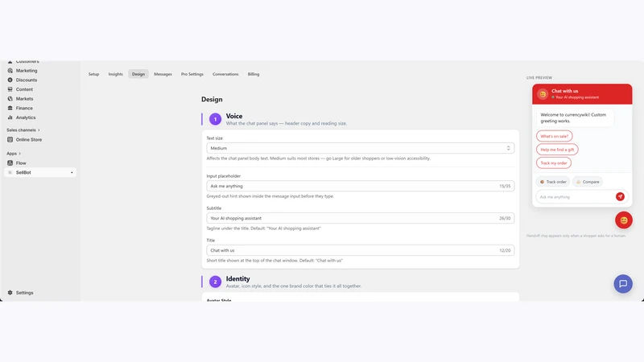Click the Discounts sidebar label
Screen dimensions: 644x362
click(x=27, y=80)
